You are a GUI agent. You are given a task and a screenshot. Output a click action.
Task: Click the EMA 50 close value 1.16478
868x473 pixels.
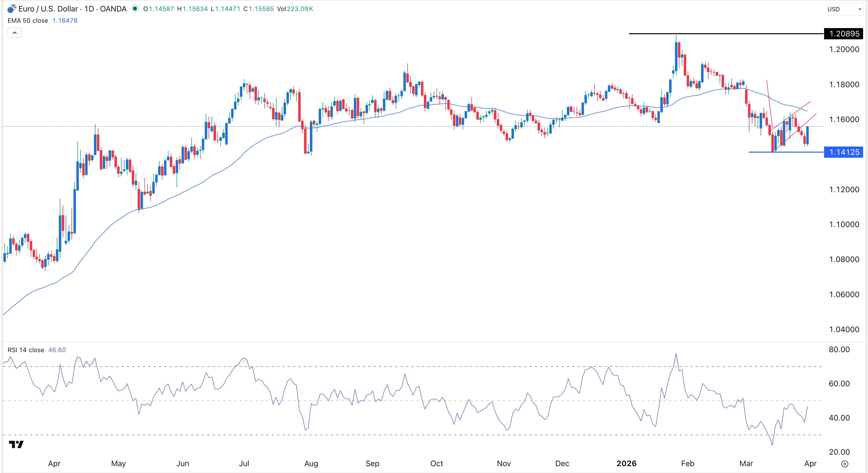pyautogui.click(x=64, y=21)
